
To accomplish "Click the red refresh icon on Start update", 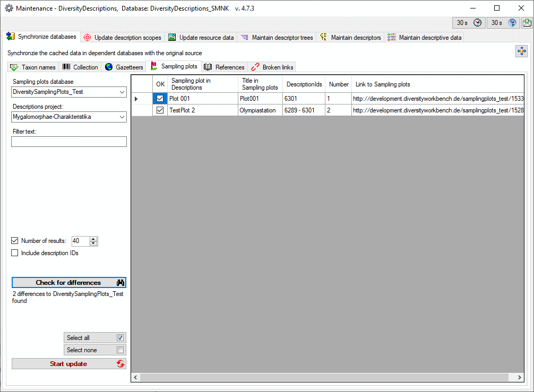I will (x=120, y=364).
